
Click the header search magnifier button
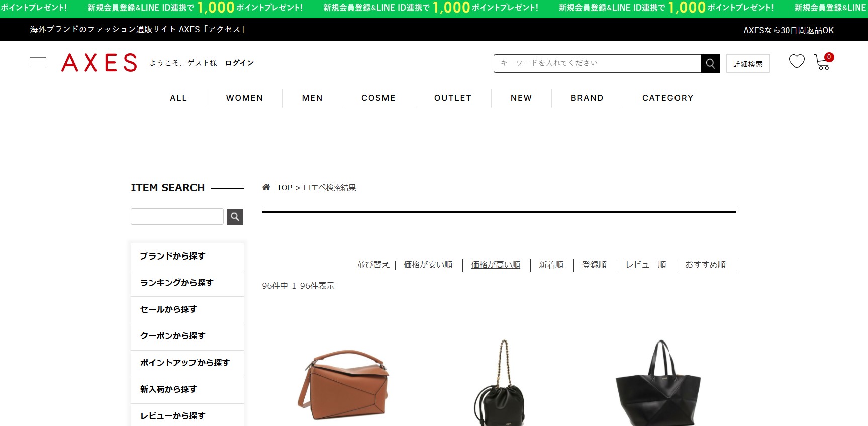[710, 63]
